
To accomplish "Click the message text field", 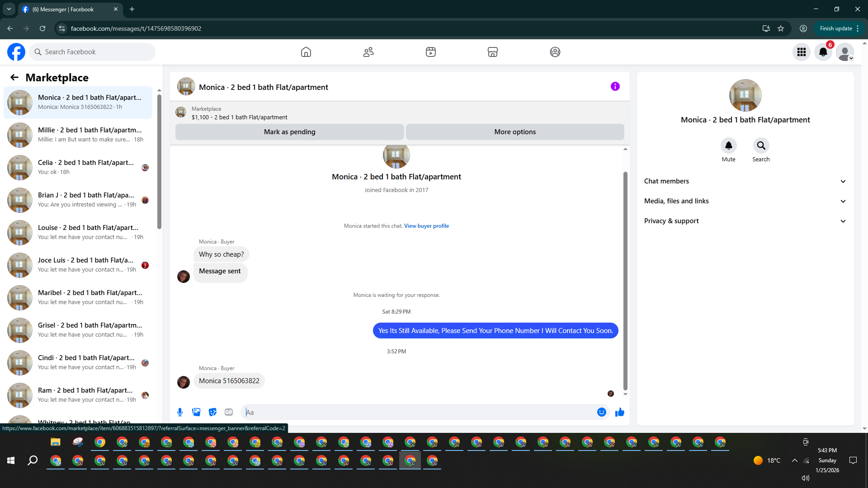I will click(x=419, y=412).
